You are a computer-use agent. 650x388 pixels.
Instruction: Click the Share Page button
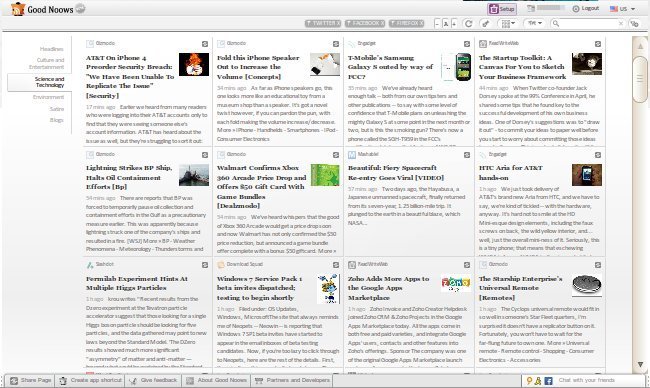31,380
